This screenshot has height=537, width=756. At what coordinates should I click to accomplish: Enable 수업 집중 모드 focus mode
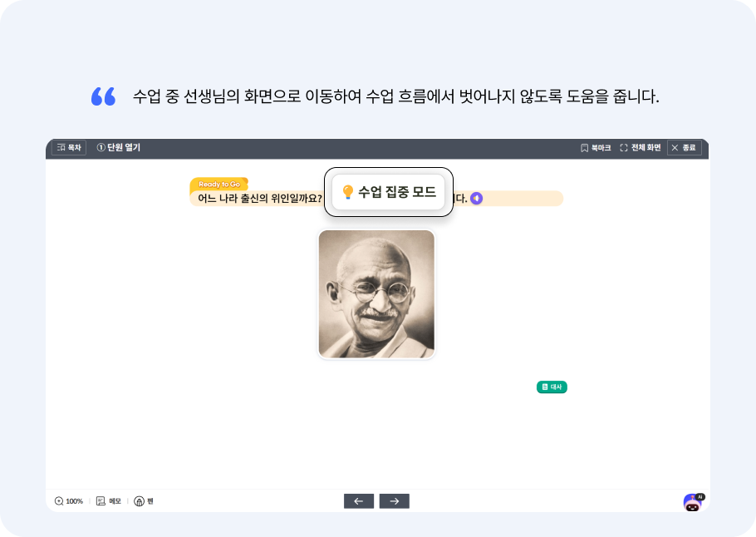point(388,192)
